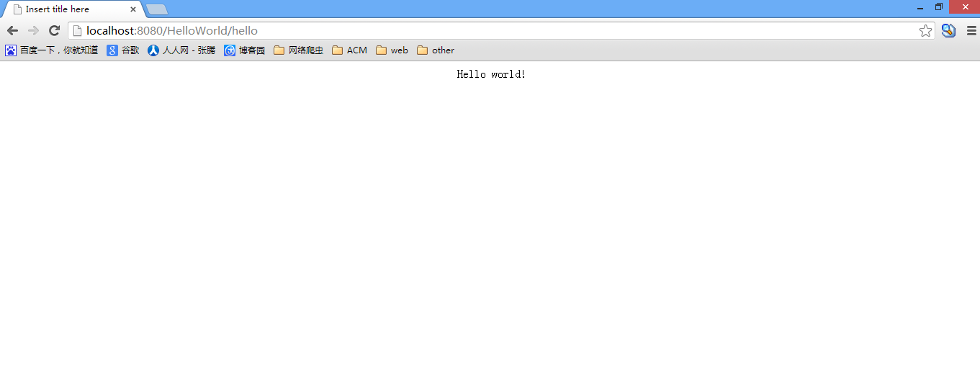Close the 'Insert title here' tab
Viewport: 980px width, 374px height.
coord(133,9)
